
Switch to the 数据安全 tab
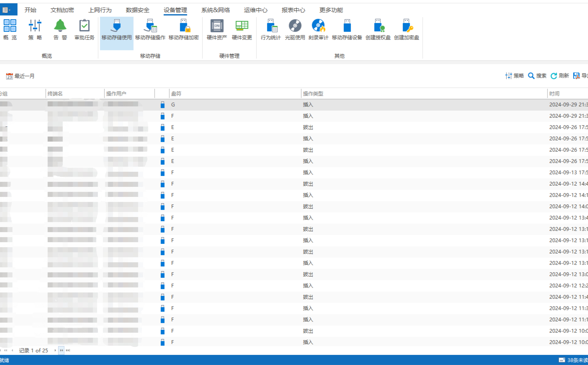tap(137, 10)
